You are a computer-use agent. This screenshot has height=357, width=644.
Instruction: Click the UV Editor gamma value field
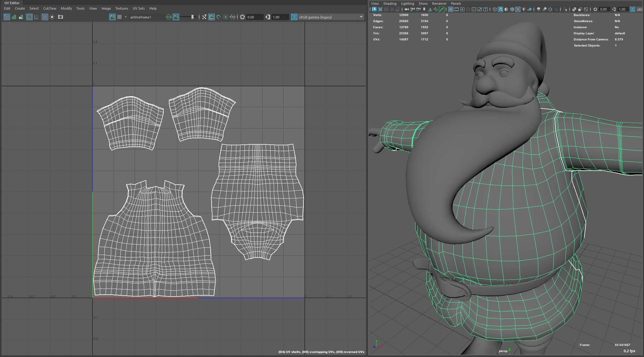coord(280,17)
